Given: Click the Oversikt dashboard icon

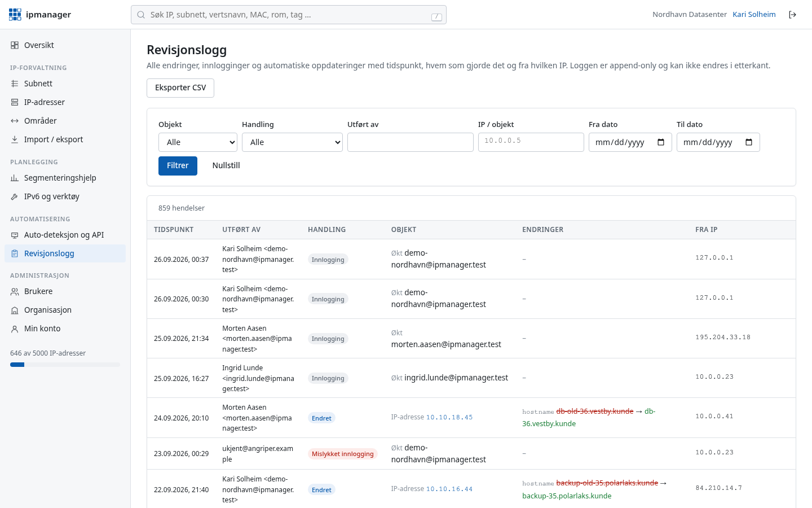Looking at the screenshot, I should click(15, 45).
